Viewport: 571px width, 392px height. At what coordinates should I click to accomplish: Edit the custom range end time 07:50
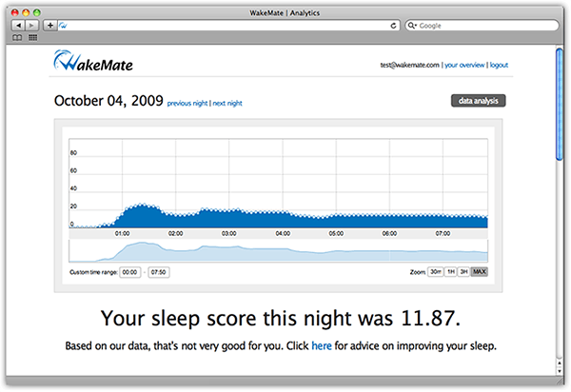(x=158, y=272)
